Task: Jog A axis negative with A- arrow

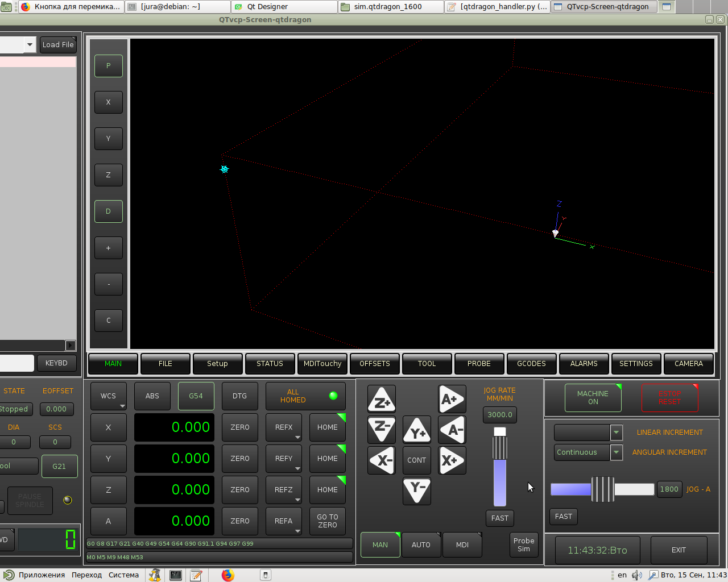Action: [x=452, y=430]
